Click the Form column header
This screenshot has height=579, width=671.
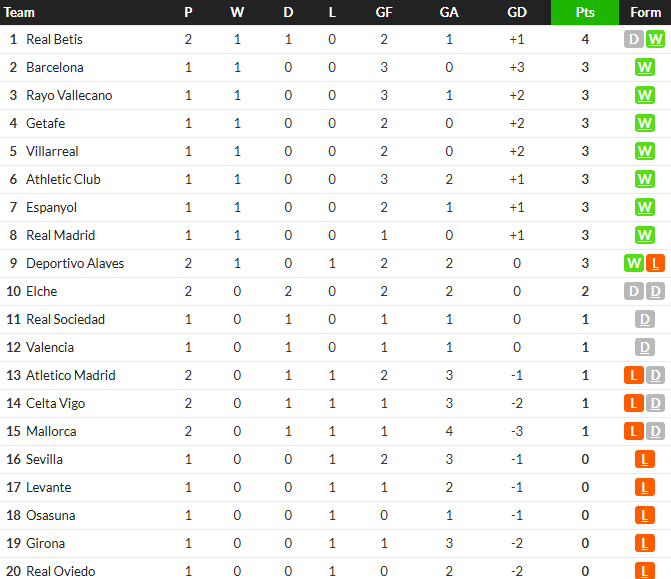tap(645, 12)
